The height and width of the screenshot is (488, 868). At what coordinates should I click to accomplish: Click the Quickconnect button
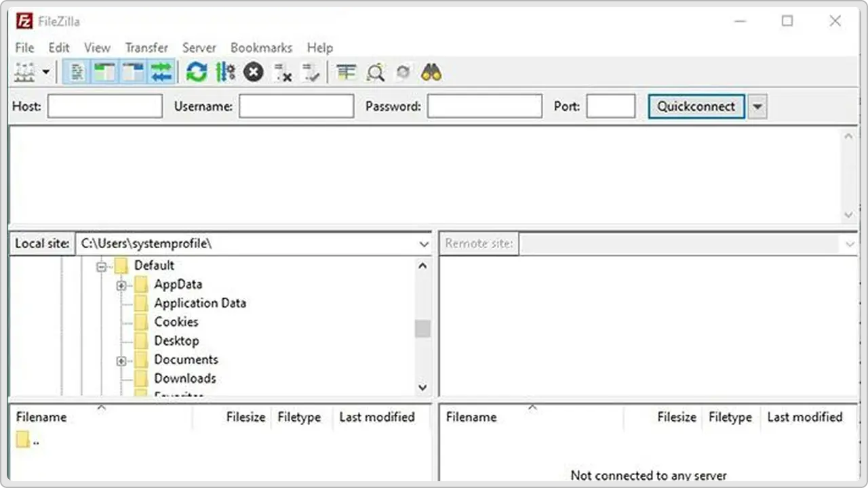(696, 106)
